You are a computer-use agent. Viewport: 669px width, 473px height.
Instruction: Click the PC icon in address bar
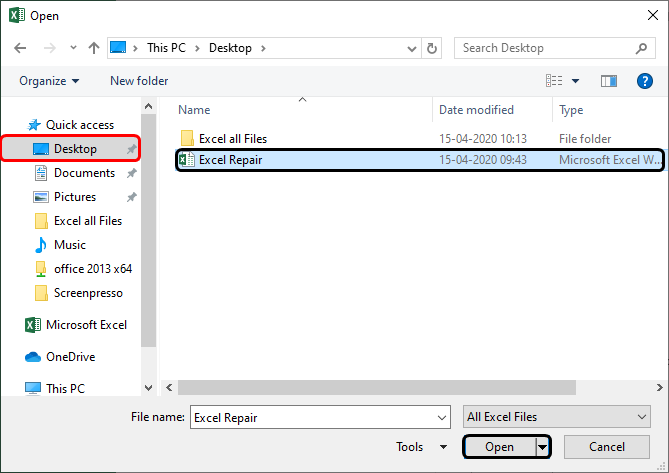tap(118, 47)
